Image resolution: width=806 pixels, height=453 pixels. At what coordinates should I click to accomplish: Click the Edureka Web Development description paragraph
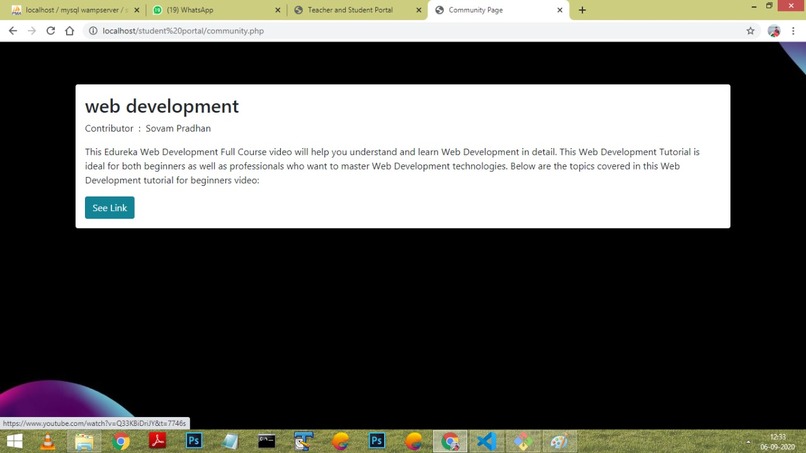[392, 166]
